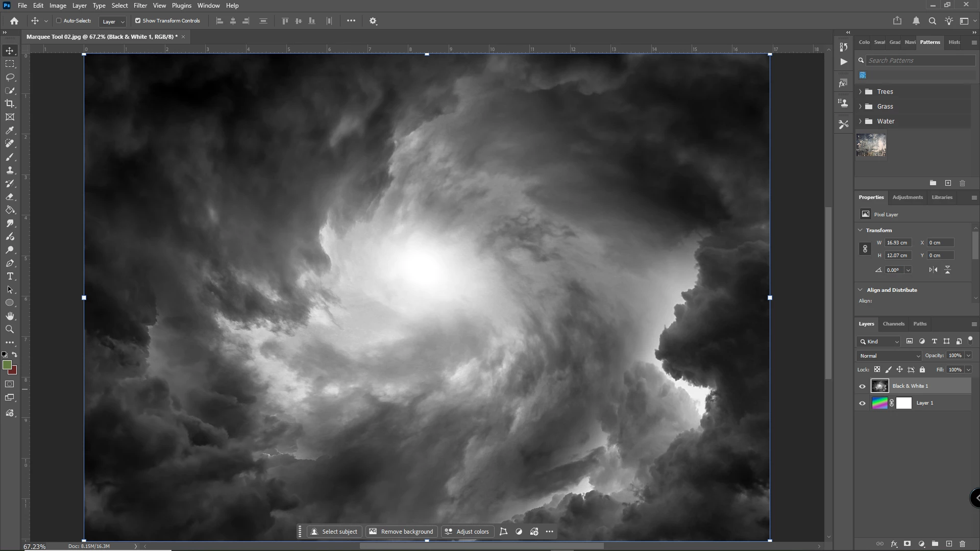This screenshot has width=980, height=551.
Task: Click the Select subject button
Action: click(x=334, y=532)
